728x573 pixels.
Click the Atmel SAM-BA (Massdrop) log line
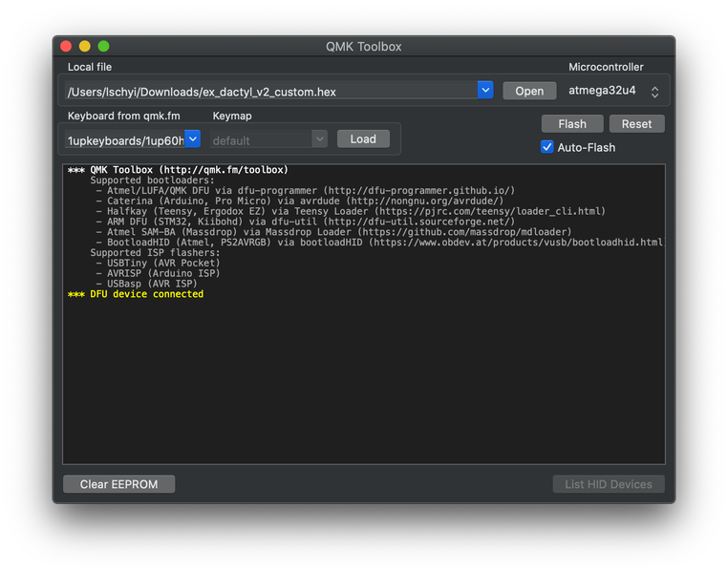click(x=333, y=232)
